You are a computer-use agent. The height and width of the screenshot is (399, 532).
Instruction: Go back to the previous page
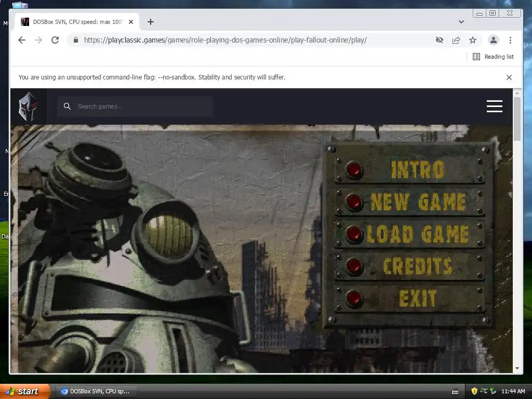click(x=22, y=40)
